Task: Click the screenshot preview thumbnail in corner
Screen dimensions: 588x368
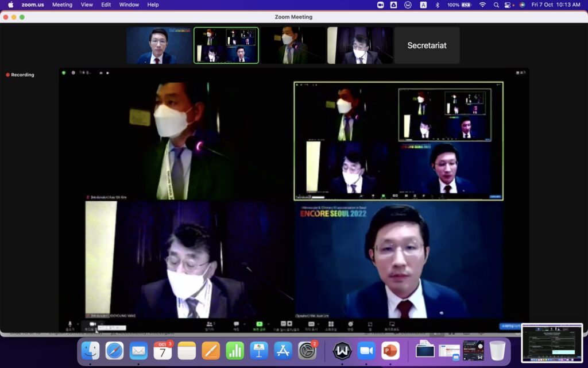Action: [552, 343]
